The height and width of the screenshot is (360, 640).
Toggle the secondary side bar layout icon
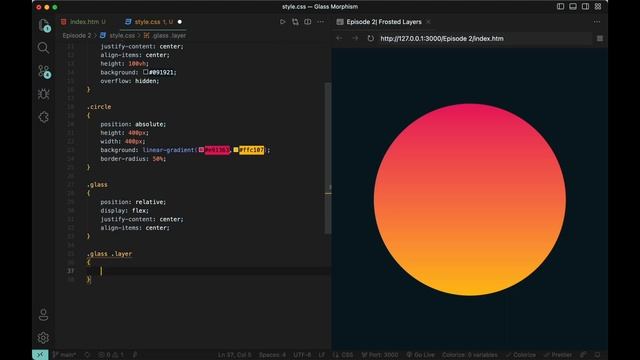[x=585, y=7]
